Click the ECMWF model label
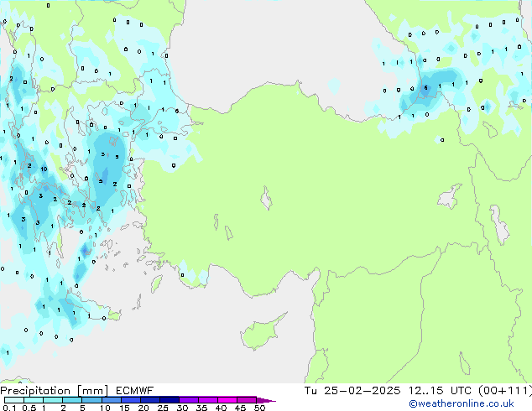 pos(135,391)
